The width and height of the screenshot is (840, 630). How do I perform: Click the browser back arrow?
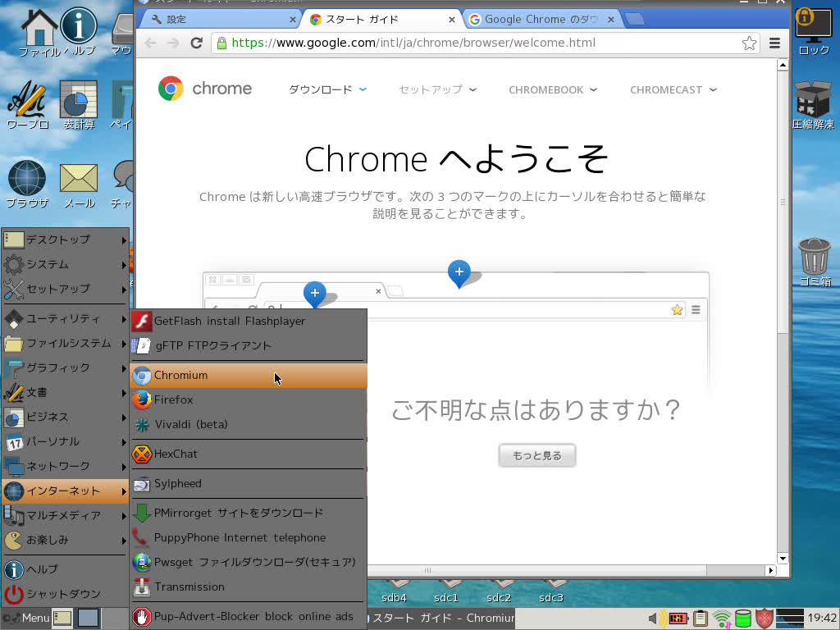[151, 43]
